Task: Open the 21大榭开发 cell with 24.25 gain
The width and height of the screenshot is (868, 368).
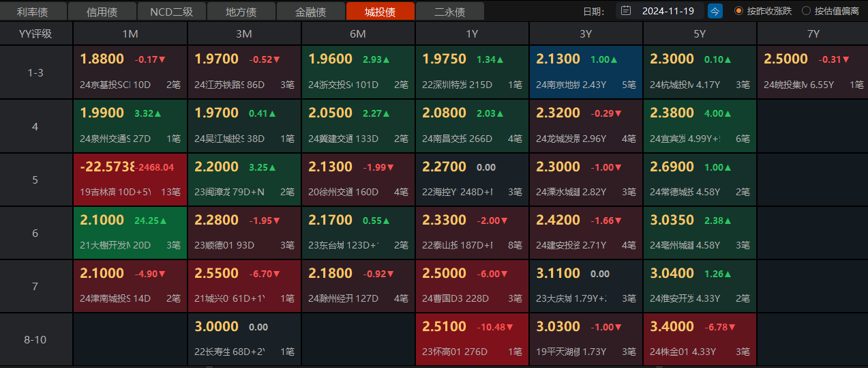Action: (x=130, y=233)
